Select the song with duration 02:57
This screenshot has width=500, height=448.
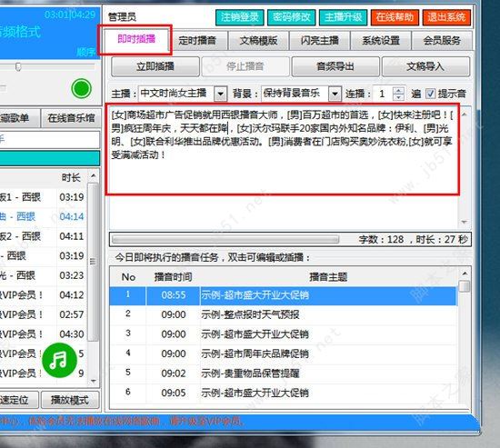coord(44,314)
